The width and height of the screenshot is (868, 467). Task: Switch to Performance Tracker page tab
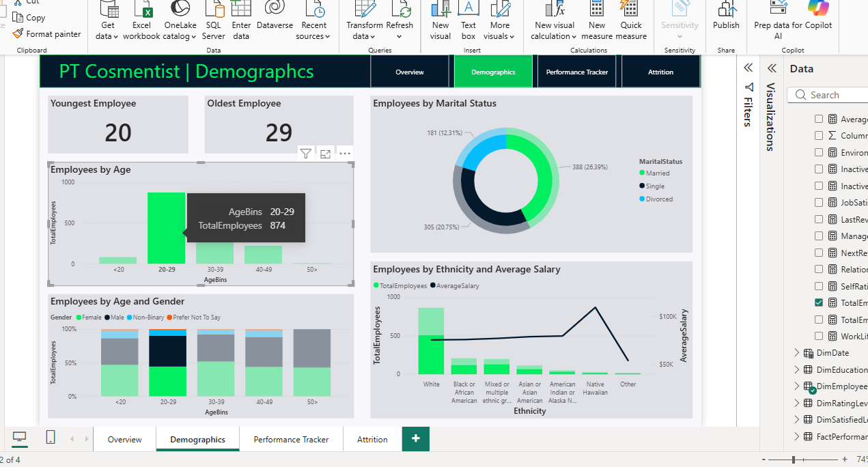(x=292, y=439)
